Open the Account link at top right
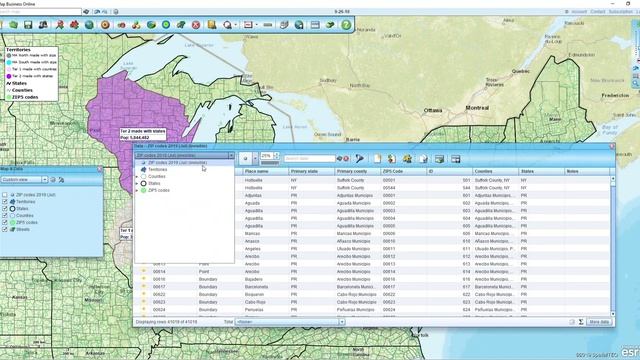This screenshot has height=360, width=640. point(579,12)
